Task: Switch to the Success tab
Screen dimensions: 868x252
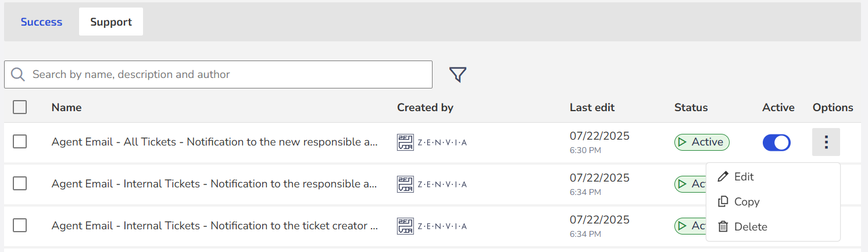Action: point(41,22)
